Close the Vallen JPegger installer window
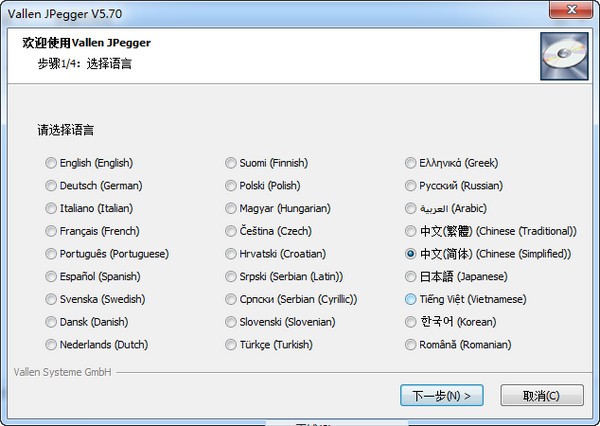The image size is (600, 426). pyautogui.click(x=571, y=11)
